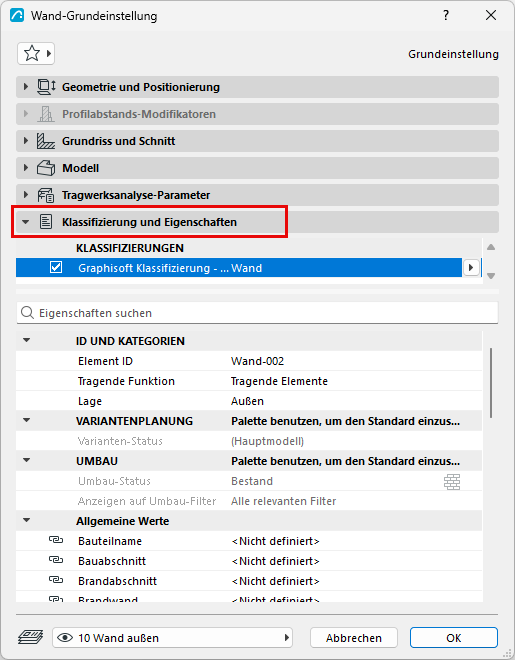Expand the Grundriss und Schnitt panel
The image size is (515, 660).
[x=26, y=141]
